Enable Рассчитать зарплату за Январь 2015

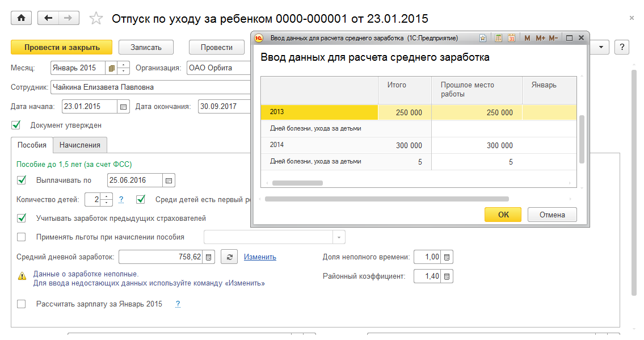tap(22, 304)
